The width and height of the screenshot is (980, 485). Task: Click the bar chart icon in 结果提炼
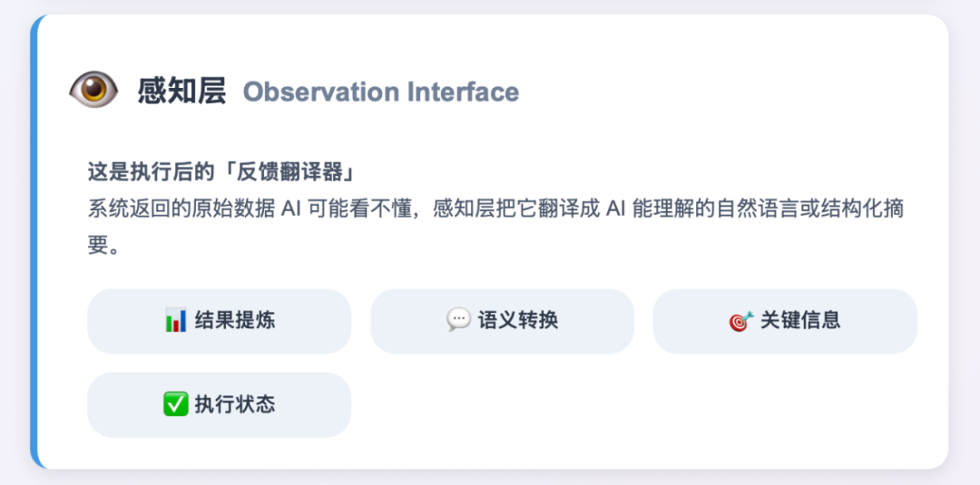(176, 320)
